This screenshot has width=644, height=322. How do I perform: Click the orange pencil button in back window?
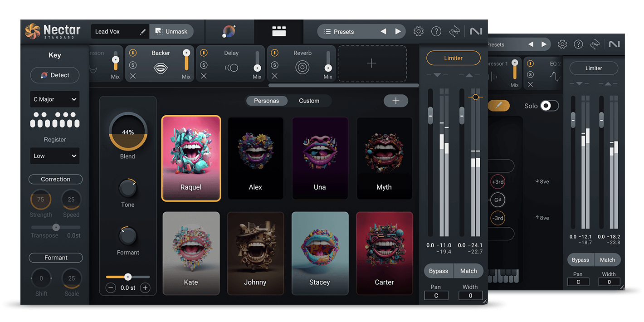click(499, 106)
